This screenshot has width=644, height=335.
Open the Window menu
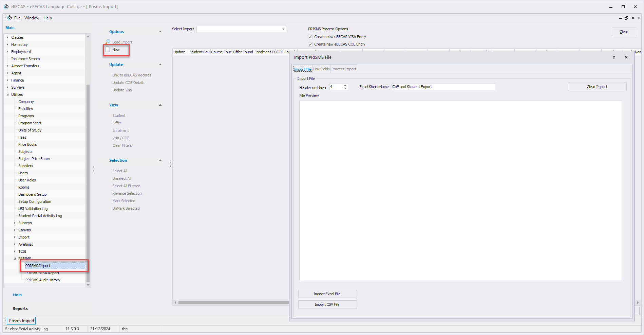click(32, 18)
